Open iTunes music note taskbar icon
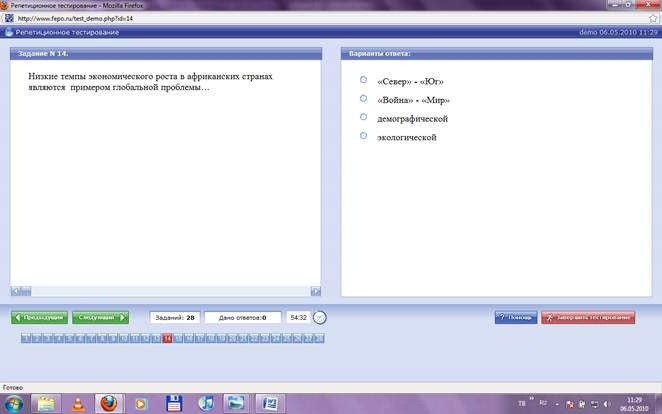 click(x=206, y=404)
